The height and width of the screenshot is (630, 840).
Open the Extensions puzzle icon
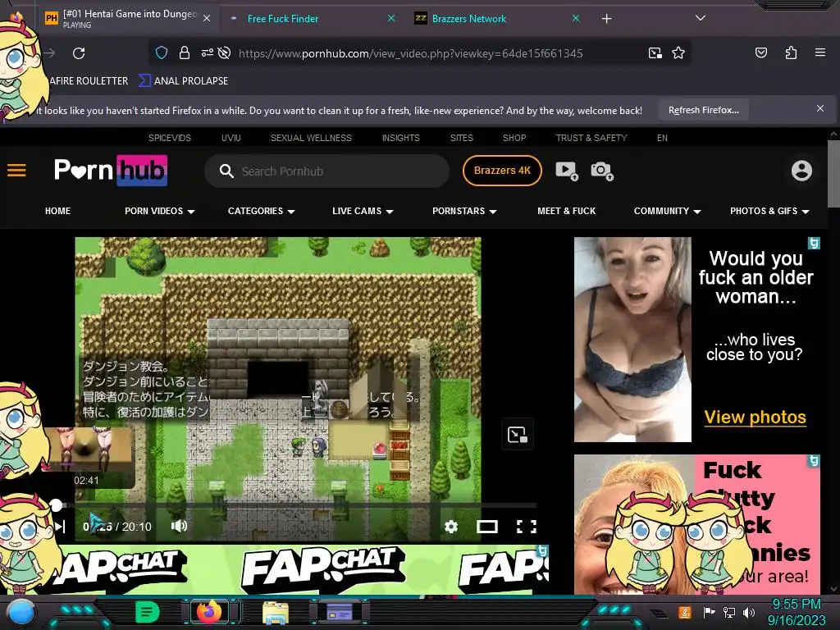point(791,52)
